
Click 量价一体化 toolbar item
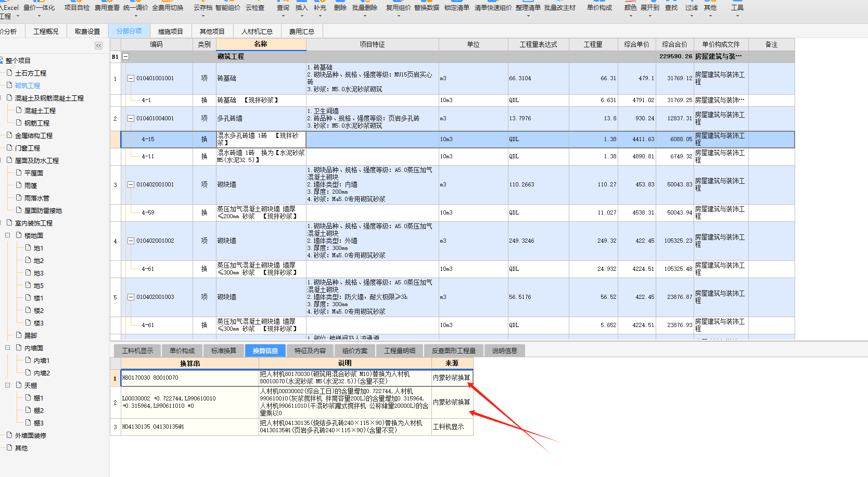click(39, 8)
